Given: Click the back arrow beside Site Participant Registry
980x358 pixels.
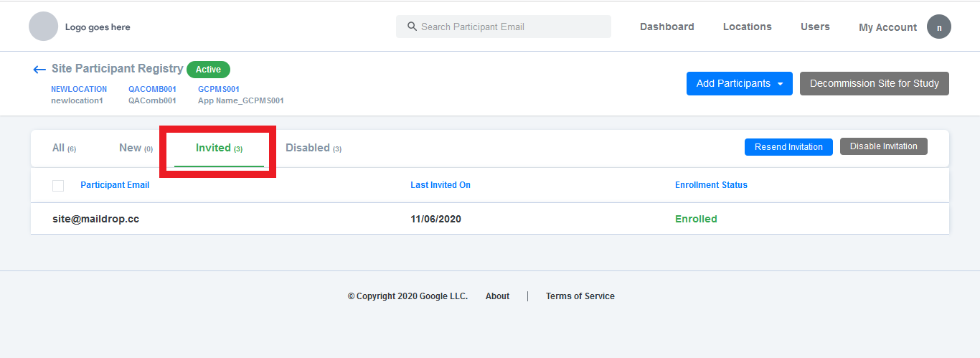Looking at the screenshot, I should [39, 70].
